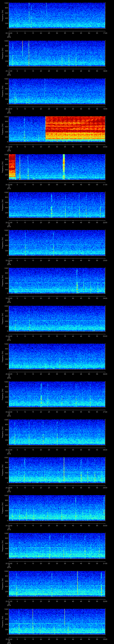Open the 20:16:00 spectrogram panel

click(x=57, y=16)
